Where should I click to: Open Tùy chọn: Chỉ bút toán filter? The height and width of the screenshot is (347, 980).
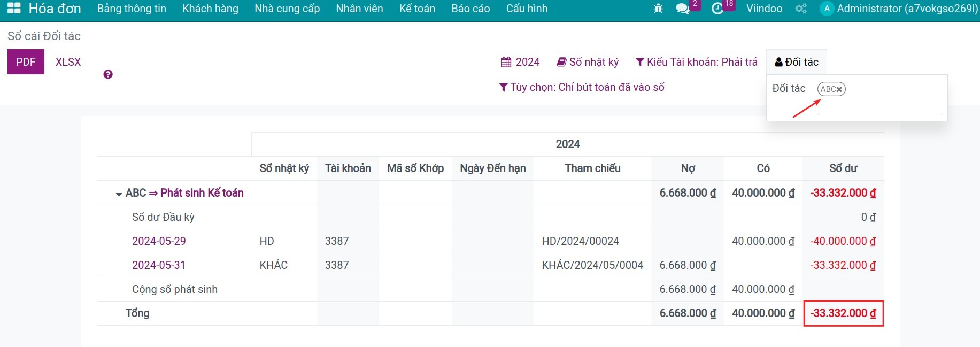point(582,87)
